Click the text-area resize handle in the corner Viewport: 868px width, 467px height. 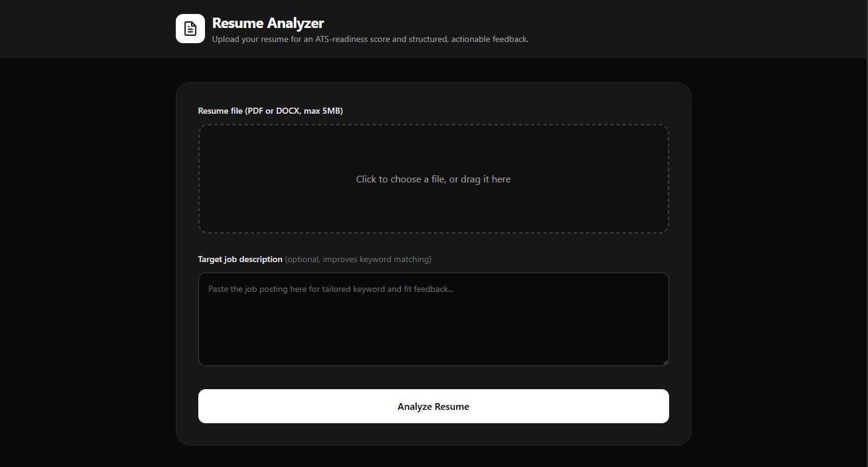[x=665, y=362]
